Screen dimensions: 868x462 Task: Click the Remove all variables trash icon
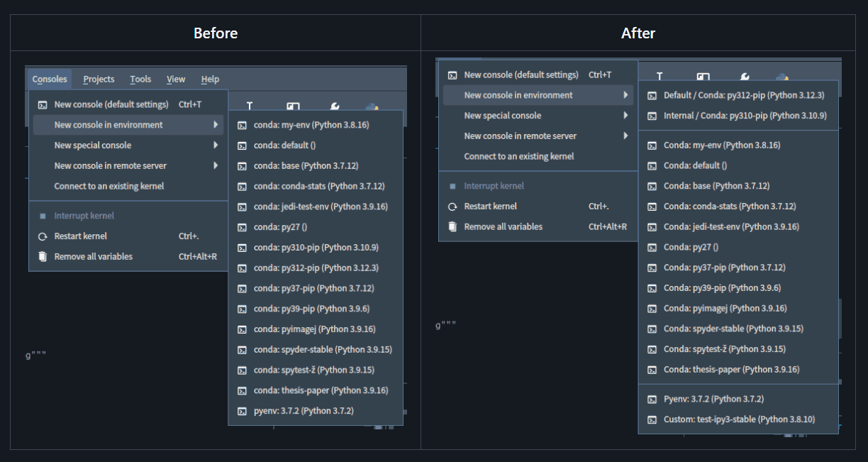coord(43,256)
